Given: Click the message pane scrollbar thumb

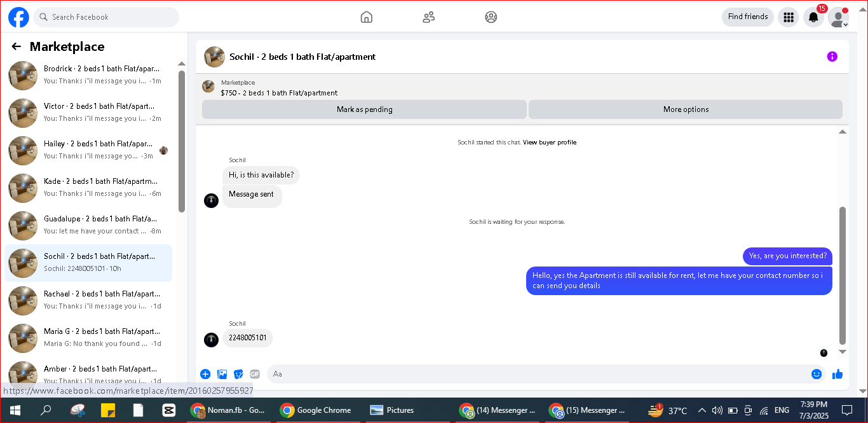Looking at the screenshot, I should (x=843, y=275).
